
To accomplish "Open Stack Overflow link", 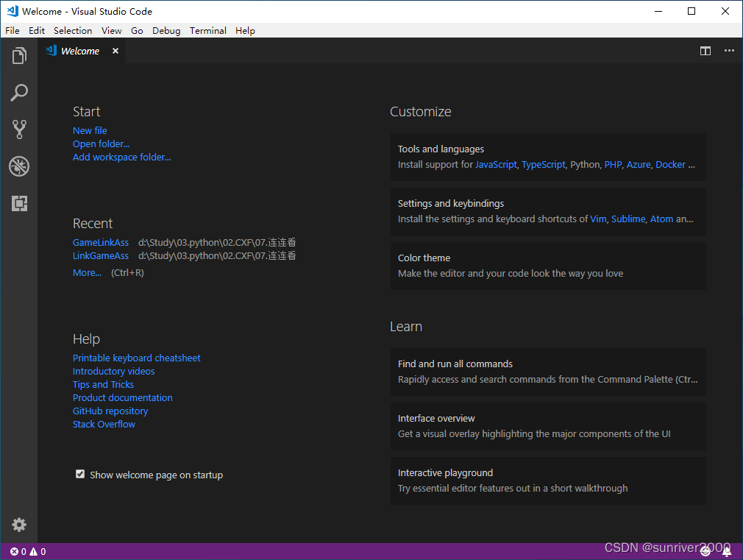I will click(104, 425).
